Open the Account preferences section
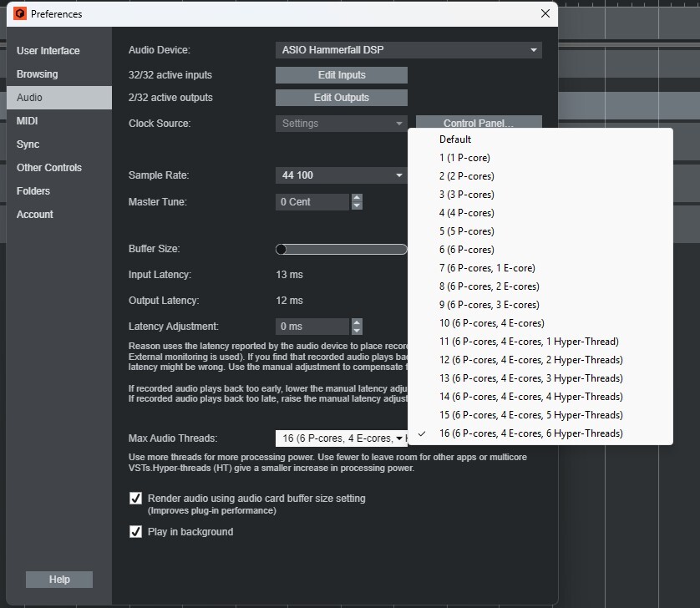 coord(34,214)
